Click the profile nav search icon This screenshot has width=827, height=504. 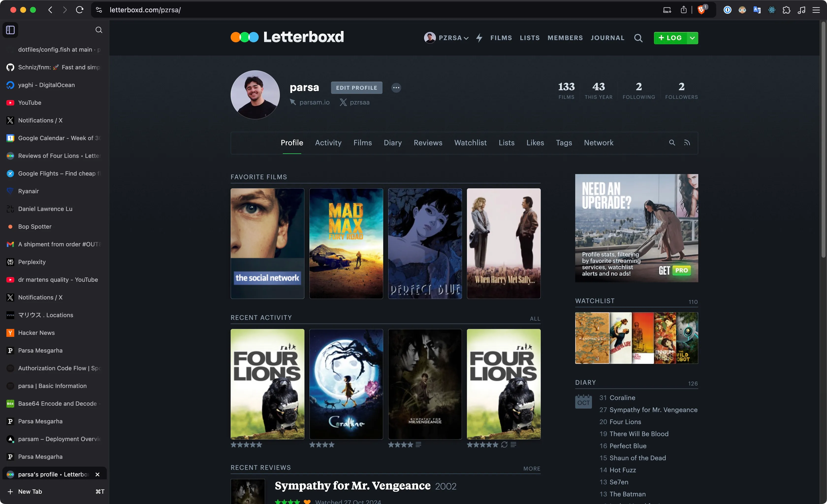(672, 143)
